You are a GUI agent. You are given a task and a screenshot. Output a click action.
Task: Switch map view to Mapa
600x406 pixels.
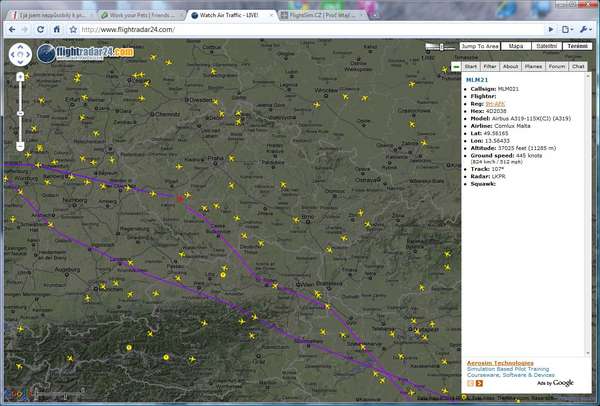pos(515,46)
